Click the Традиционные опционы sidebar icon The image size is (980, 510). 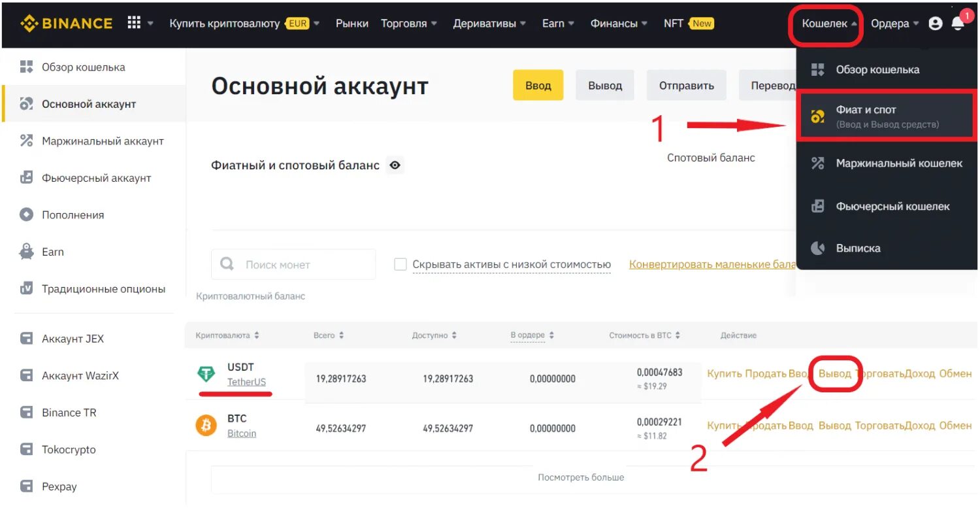(x=26, y=288)
